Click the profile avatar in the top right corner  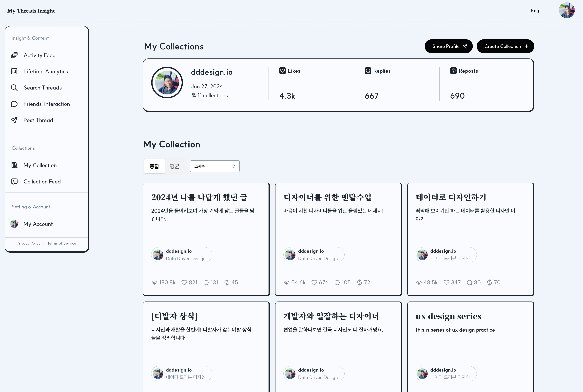tap(566, 10)
